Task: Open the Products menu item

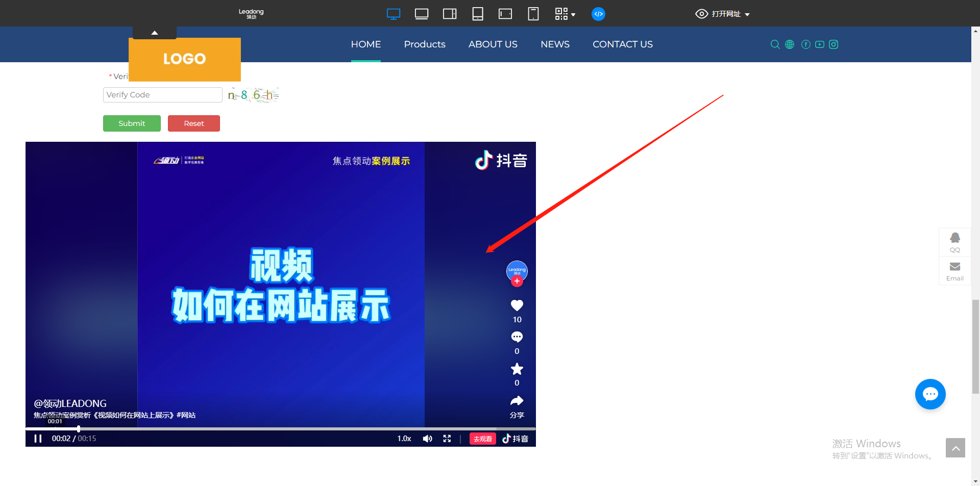Action: 425,44
